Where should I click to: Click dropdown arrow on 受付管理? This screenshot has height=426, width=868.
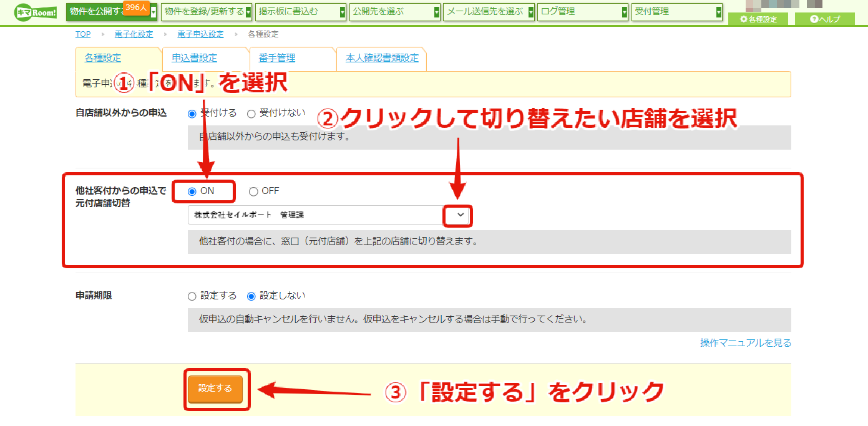click(x=719, y=12)
